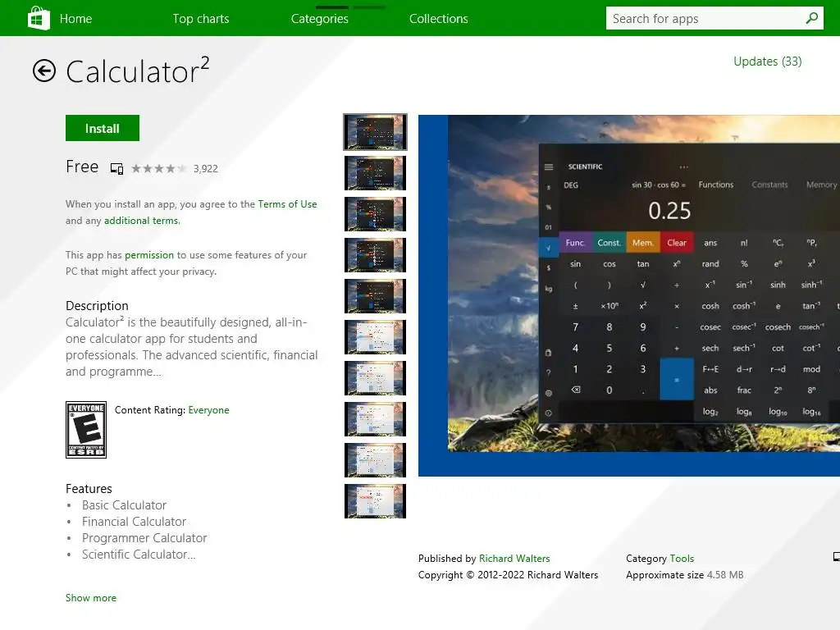840x630 pixels.
Task: Click the Financial Calculator feature item
Action: [134, 522]
